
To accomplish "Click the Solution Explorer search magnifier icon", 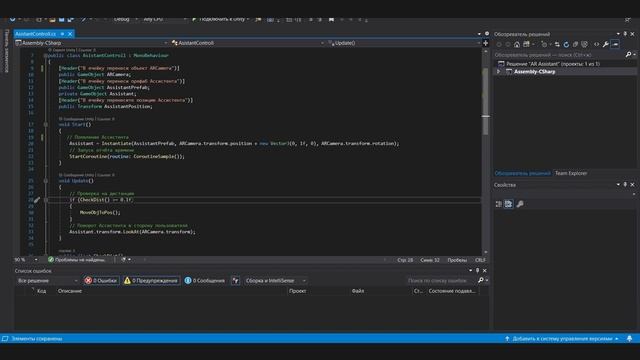I will (629, 55).
